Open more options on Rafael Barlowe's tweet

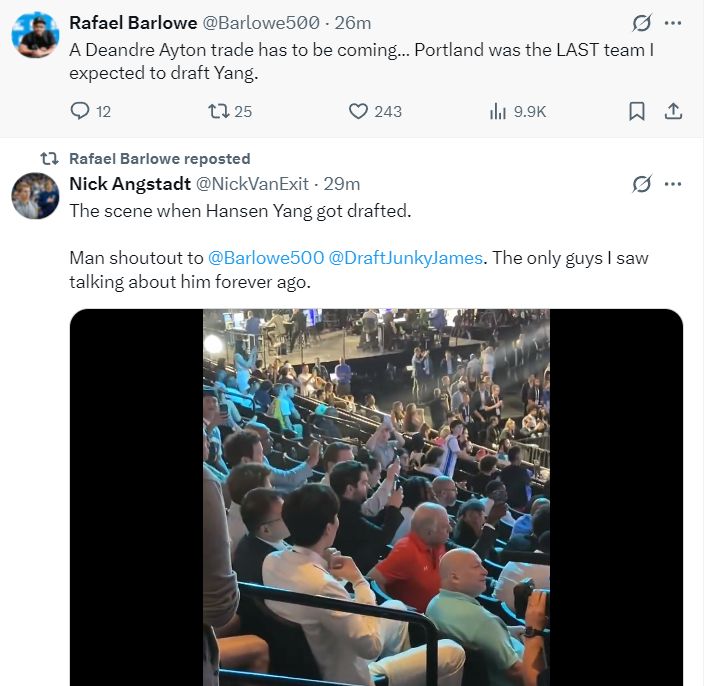click(673, 22)
